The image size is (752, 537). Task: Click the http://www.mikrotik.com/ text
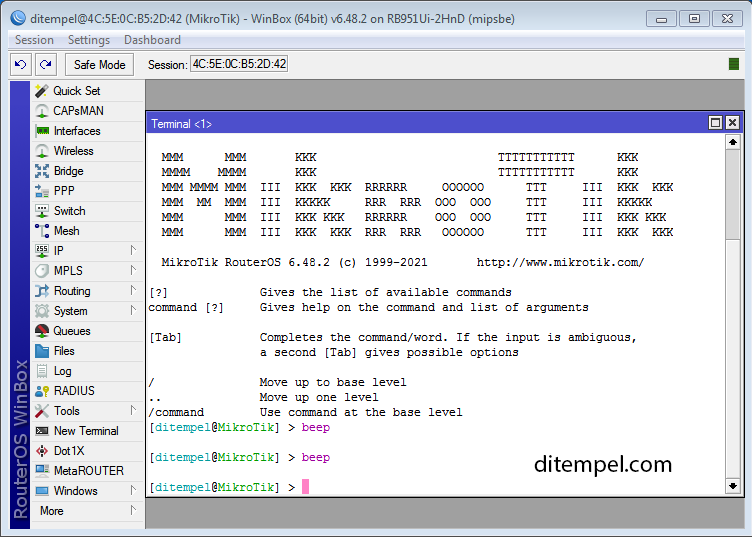(x=560, y=262)
